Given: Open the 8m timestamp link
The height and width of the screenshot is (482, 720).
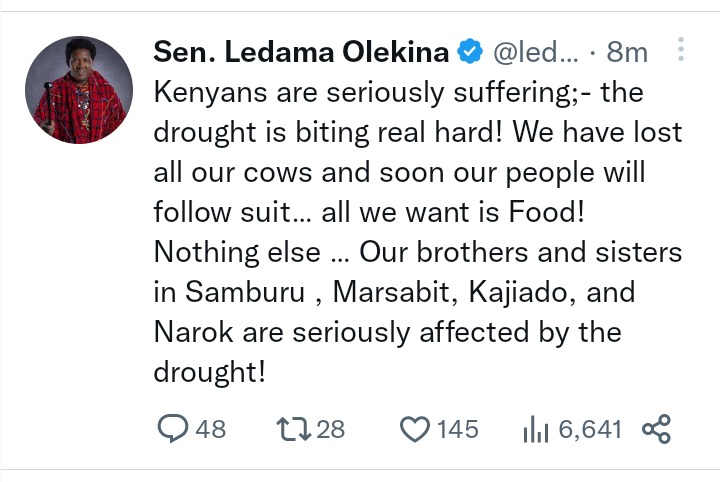Looking at the screenshot, I should click(x=627, y=52).
